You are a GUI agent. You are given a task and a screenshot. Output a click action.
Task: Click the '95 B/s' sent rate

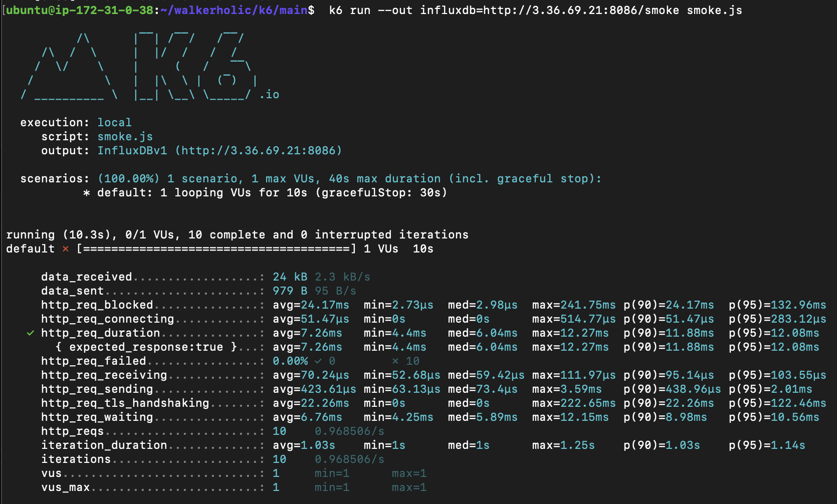coord(336,291)
